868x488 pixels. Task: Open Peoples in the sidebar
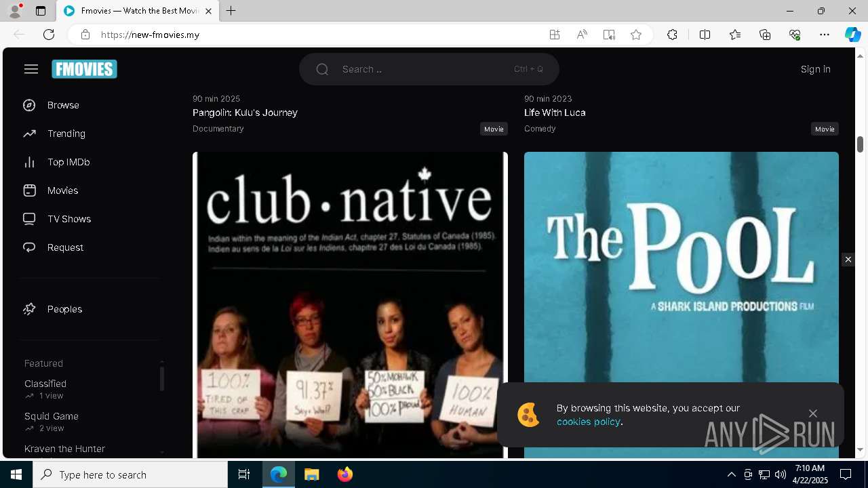point(64,309)
